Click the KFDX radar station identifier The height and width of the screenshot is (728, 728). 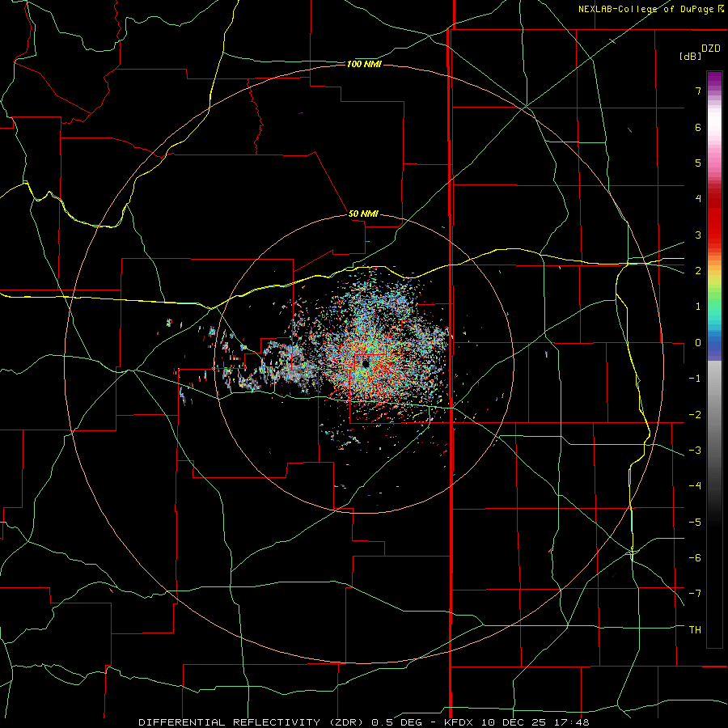[459, 722]
